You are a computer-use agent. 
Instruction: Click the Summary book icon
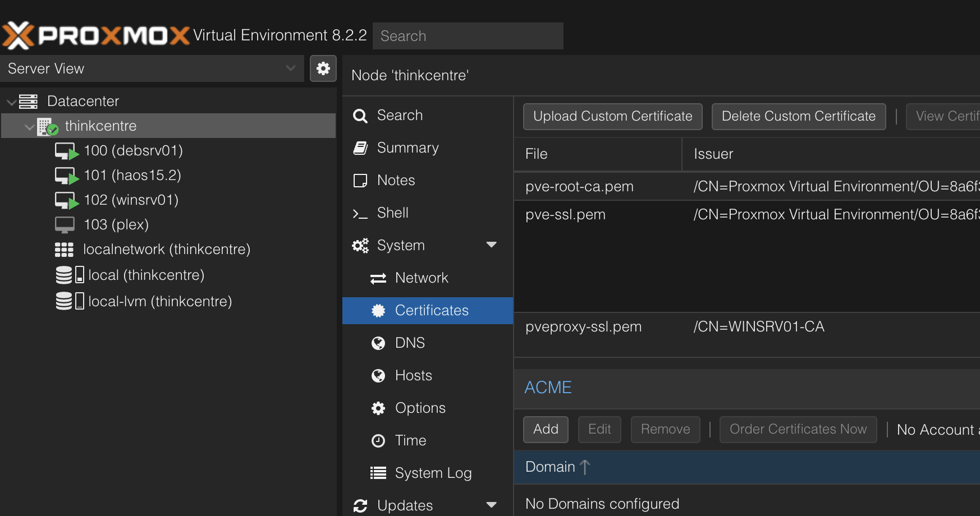(x=360, y=148)
